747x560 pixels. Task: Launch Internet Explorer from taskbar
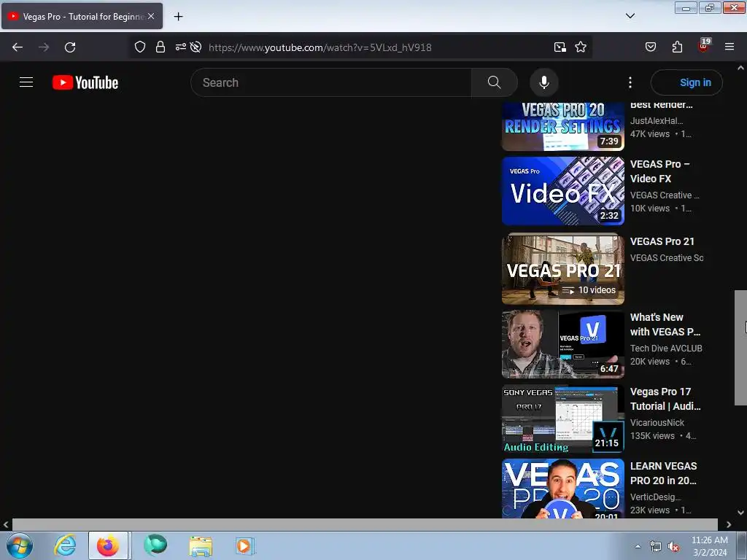(x=65, y=545)
